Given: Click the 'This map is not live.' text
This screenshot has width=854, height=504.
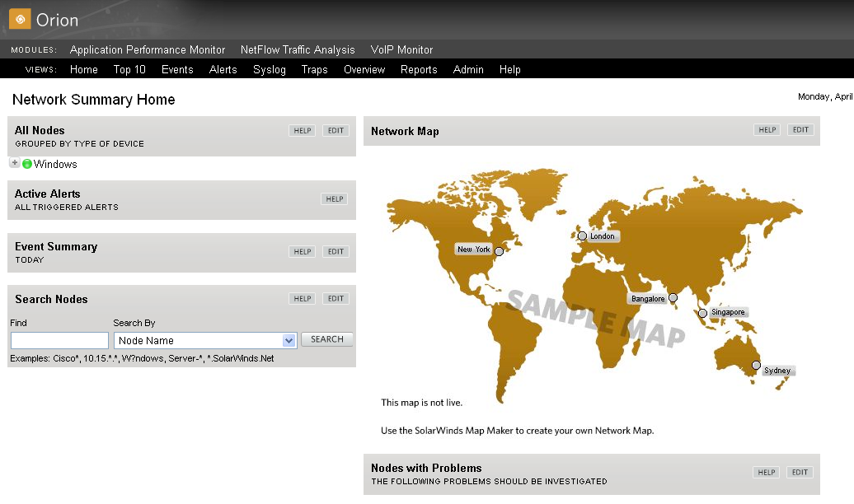Looking at the screenshot, I should [x=421, y=403].
